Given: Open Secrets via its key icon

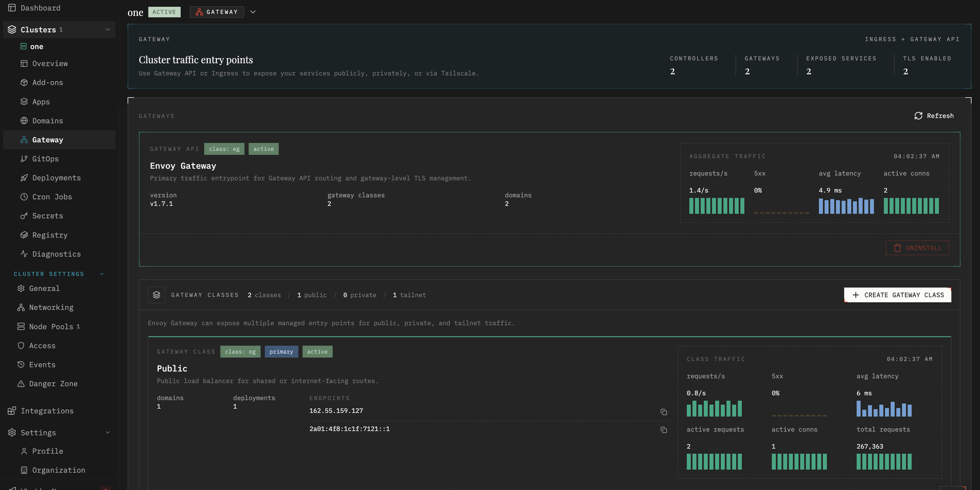Looking at the screenshot, I should pyautogui.click(x=24, y=216).
